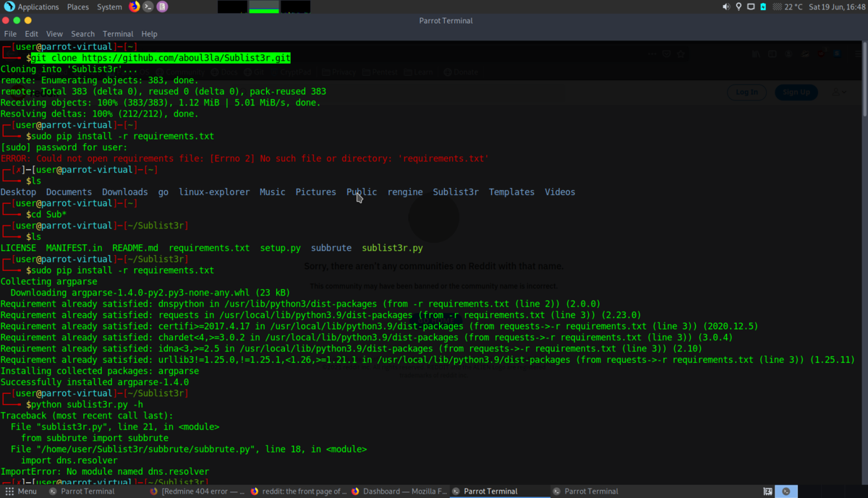This screenshot has height=498, width=868.
Task: Open the Applications menu
Action: coord(38,7)
